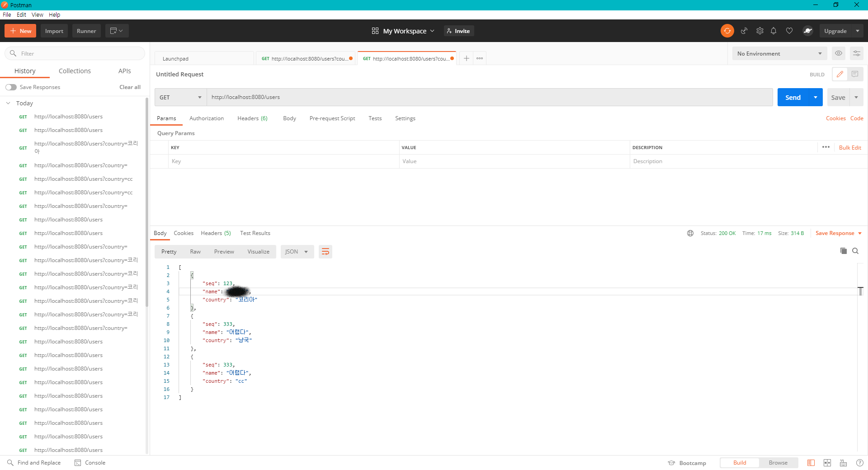
Task: Copy response body to clipboard
Action: coord(844,251)
